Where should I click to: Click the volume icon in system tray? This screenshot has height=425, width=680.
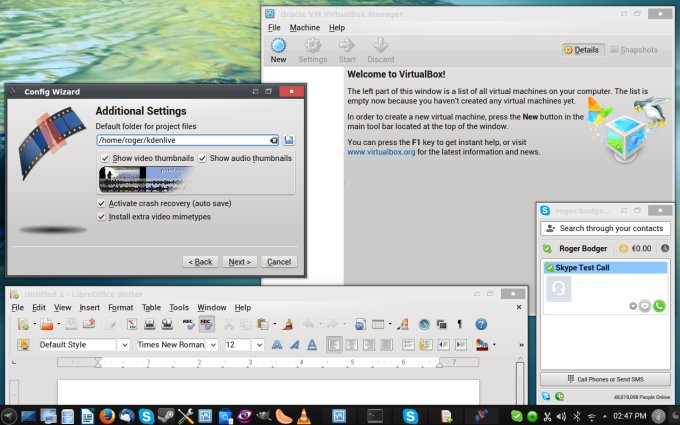[x=561, y=416]
